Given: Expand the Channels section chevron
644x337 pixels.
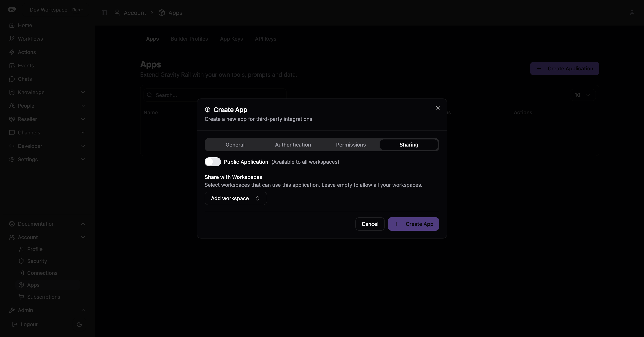Looking at the screenshot, I should coord(83,133).
